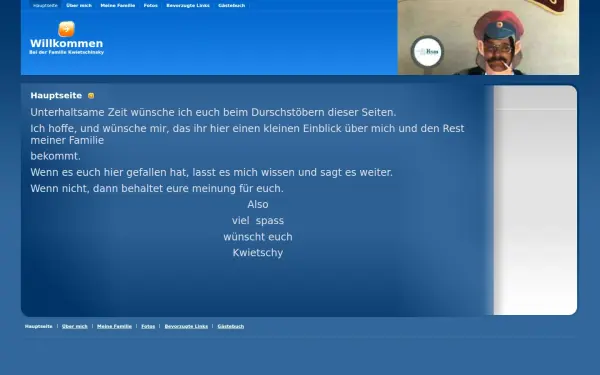Click the centered text 'wünscht euch'

coord(258,237)
